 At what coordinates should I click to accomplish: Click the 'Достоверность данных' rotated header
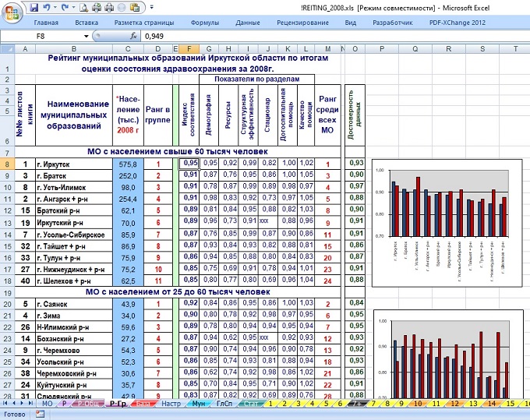tap(355, 115)
